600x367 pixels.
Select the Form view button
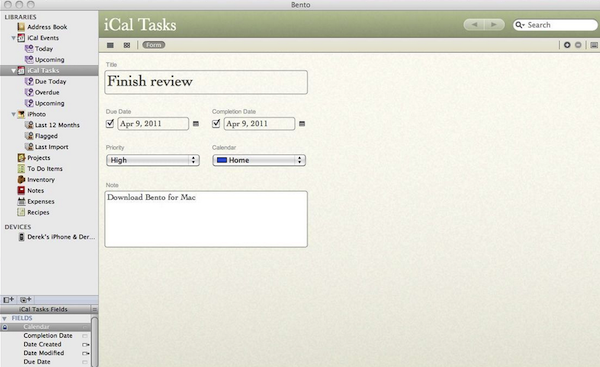[154, 45]
